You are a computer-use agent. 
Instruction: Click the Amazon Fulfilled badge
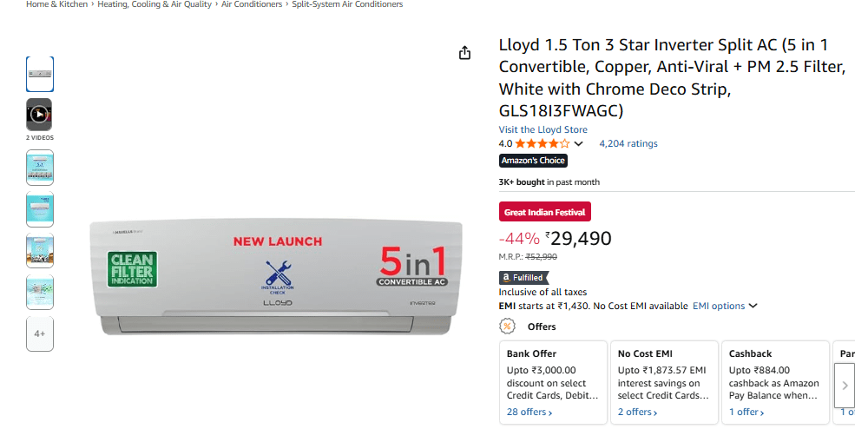523,278
